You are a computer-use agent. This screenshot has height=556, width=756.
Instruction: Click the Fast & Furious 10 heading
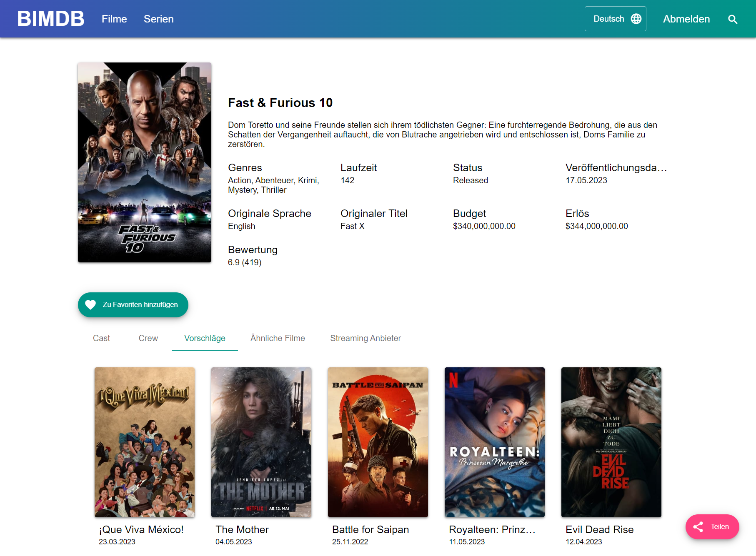(280, 103)
